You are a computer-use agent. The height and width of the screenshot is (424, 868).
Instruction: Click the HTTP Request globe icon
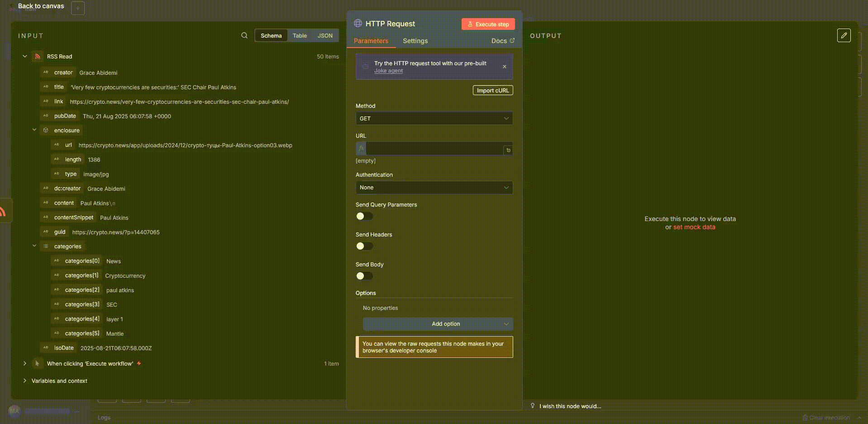tap(358, 24)
